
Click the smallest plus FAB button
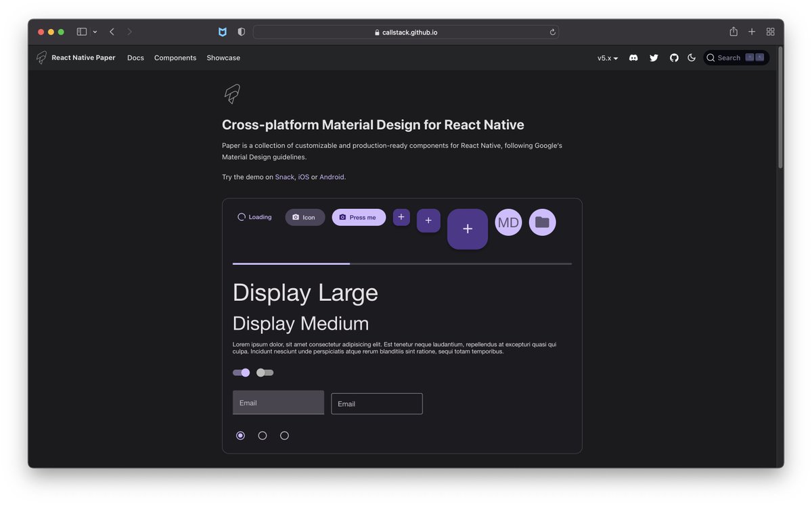pos(401,217)
